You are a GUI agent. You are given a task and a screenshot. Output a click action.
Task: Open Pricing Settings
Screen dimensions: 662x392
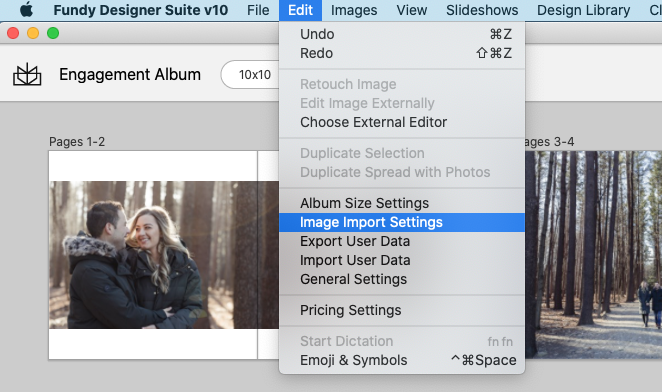(x=402, y=310)
